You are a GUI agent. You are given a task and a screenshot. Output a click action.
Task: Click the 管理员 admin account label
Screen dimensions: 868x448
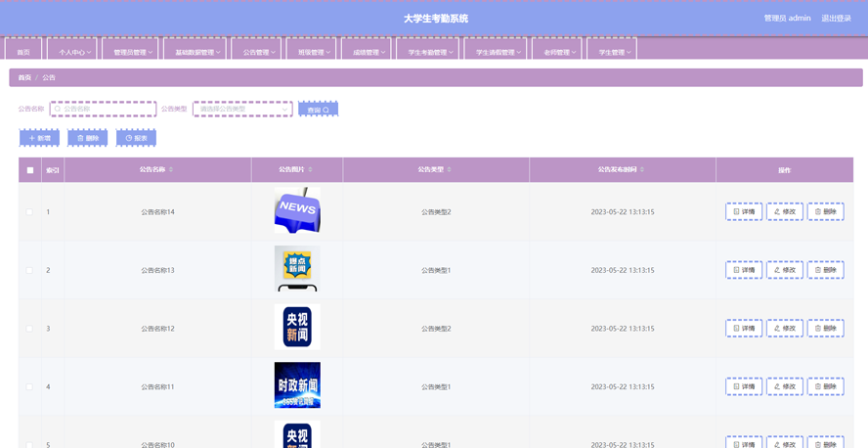pos(787,19)
